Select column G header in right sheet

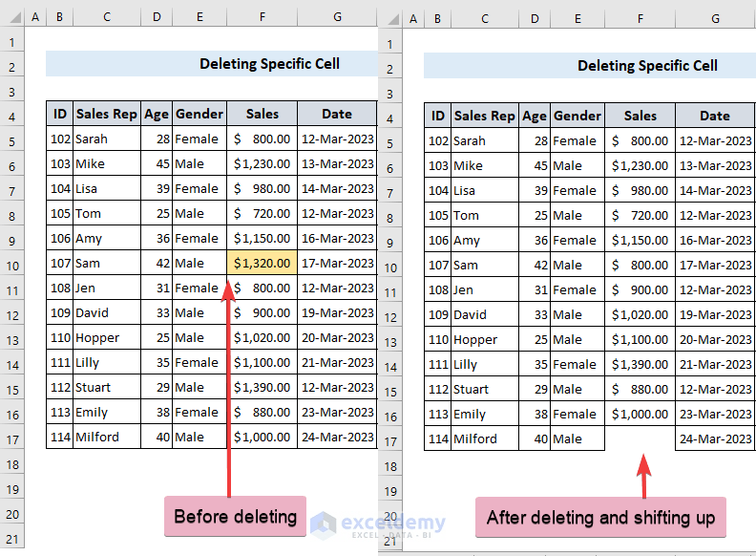coord(715,19)
